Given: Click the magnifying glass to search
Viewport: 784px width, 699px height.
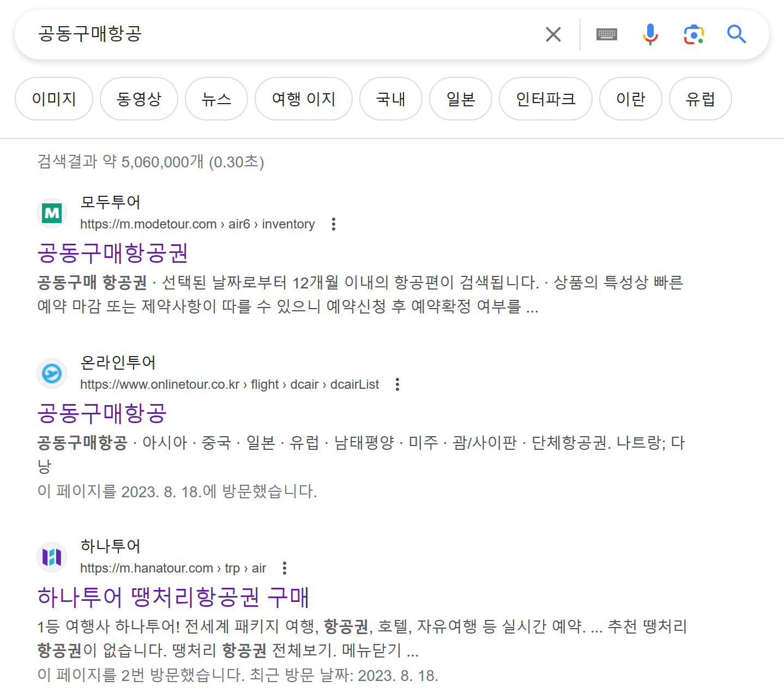Looking at the screenshot, I should (737, 34).
